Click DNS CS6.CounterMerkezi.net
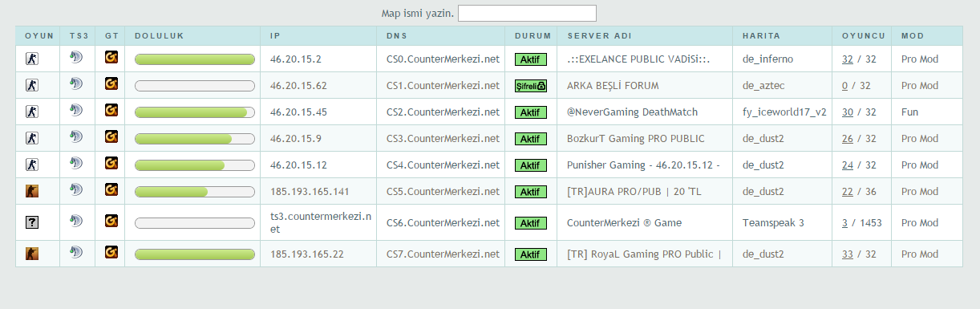 pos(443,223)
